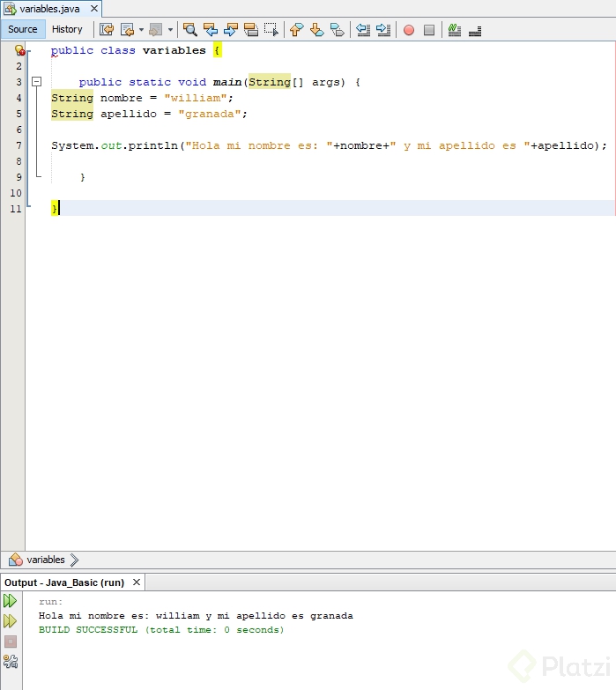616x690 pixels.
Task: Re-run the project in Output panel
Action: coord(10,601)
